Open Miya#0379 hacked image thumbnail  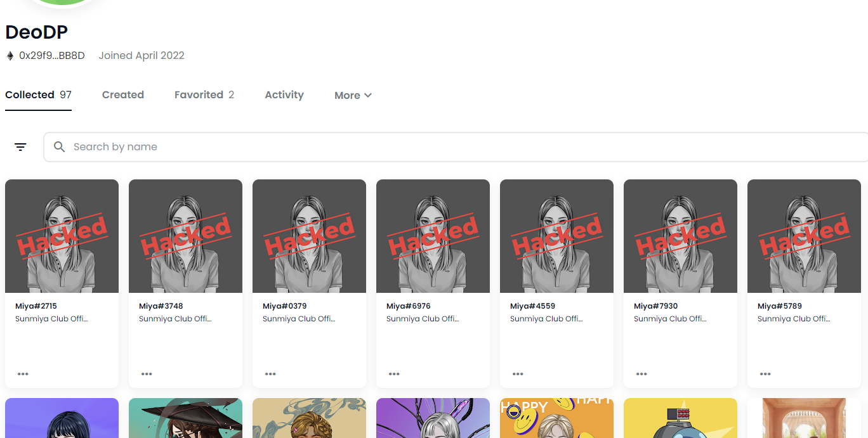point(309,236)
